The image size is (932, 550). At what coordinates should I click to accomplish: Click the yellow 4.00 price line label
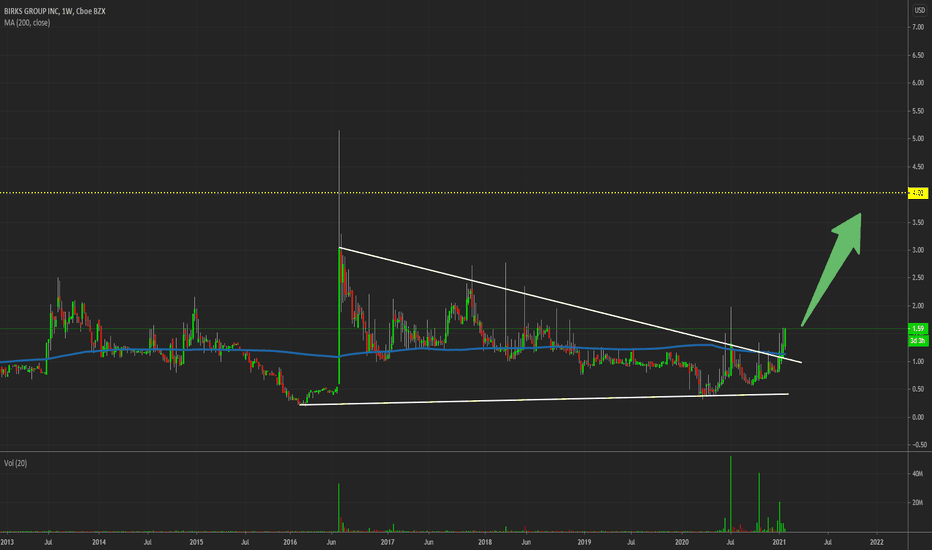coord(918,193)
